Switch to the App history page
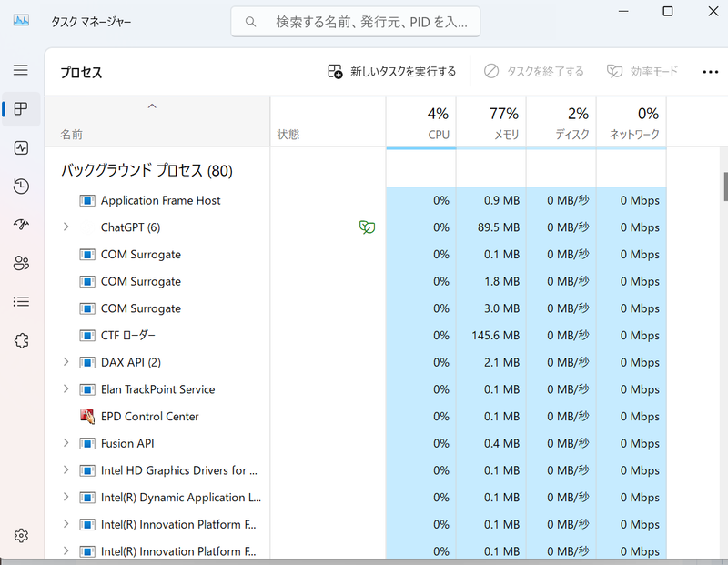The image size is (728, 565). point(21,186)
